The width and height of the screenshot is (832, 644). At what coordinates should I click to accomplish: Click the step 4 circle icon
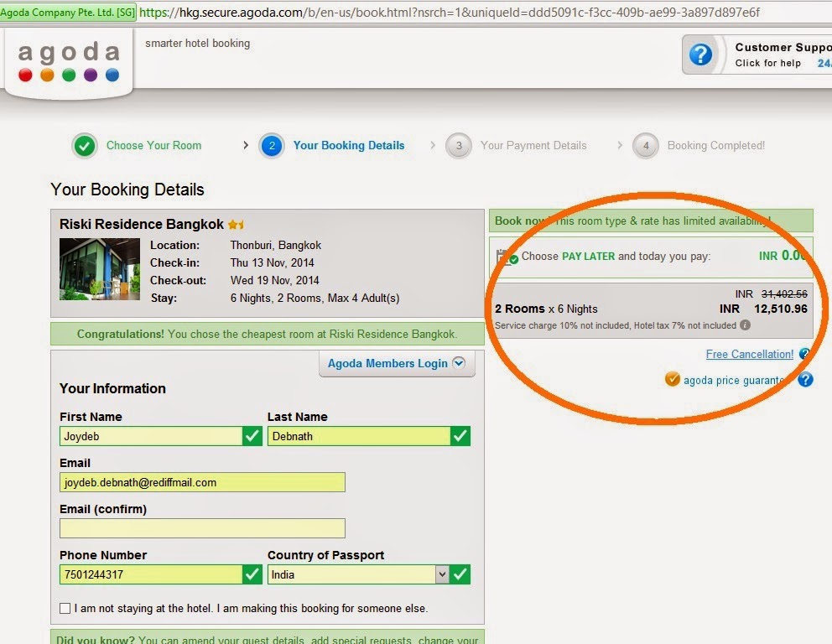[646, 145]
